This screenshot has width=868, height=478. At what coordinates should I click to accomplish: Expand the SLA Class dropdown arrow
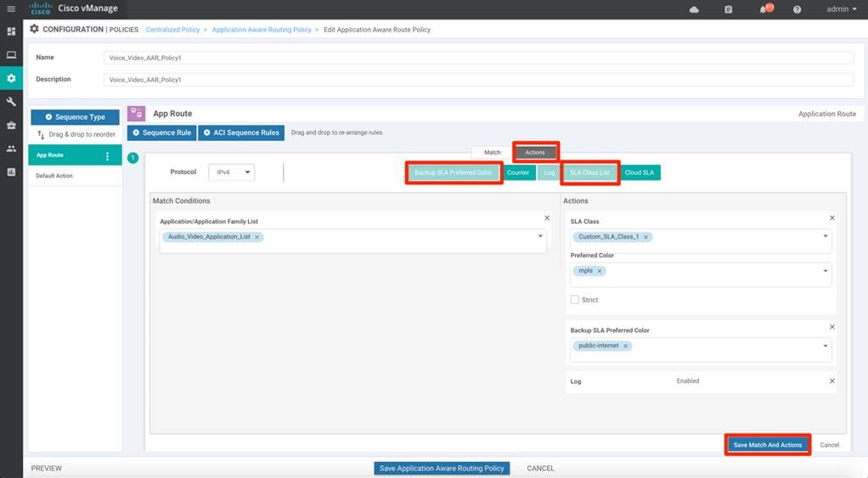[x=826, y=236]
